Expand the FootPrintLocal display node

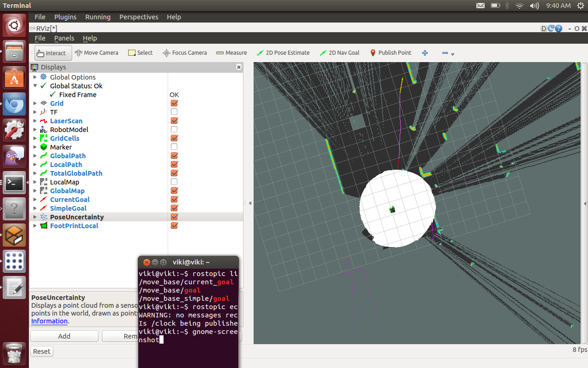[35, 225]
